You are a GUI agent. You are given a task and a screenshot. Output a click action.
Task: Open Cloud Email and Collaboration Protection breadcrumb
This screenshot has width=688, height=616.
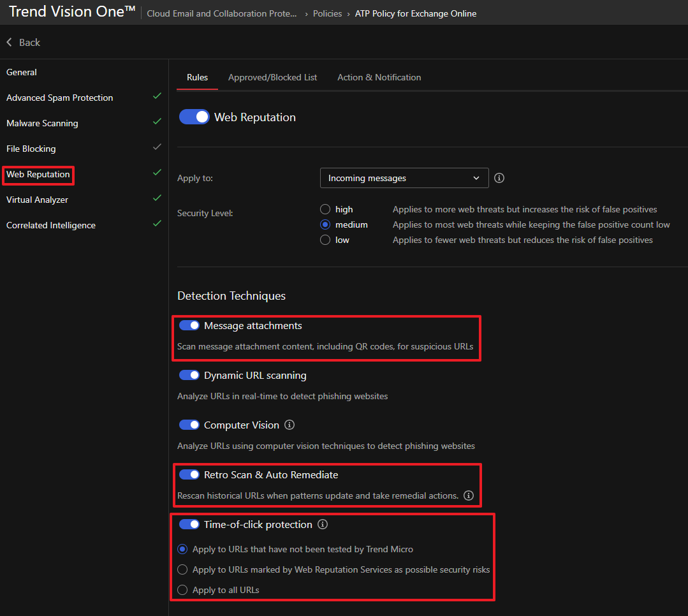(221, 13)
